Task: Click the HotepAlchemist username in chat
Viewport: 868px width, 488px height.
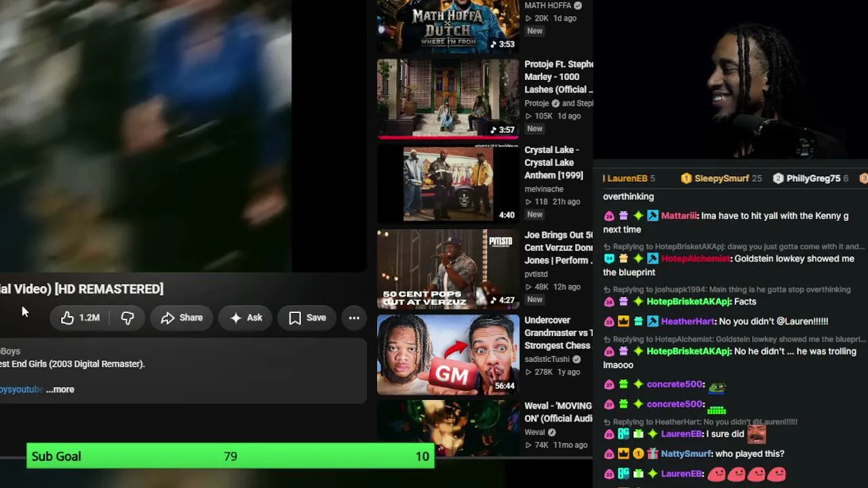Action: click(x=696, y=259)
